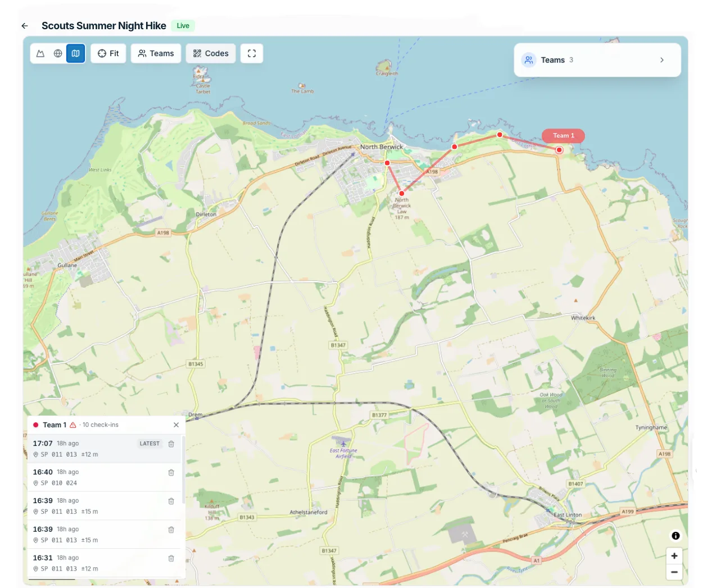Fit the map to all teams
The image size is (707, 588).
coord(108,53)
